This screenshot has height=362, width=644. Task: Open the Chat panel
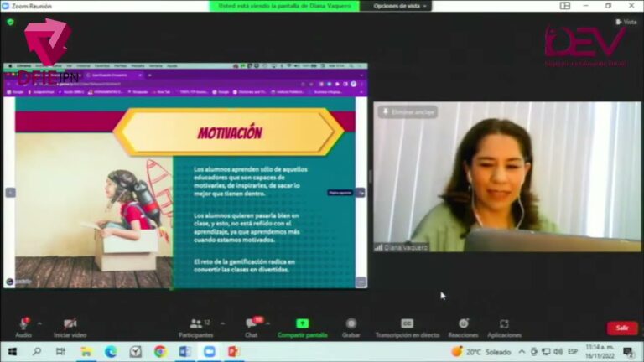(251, 324)
